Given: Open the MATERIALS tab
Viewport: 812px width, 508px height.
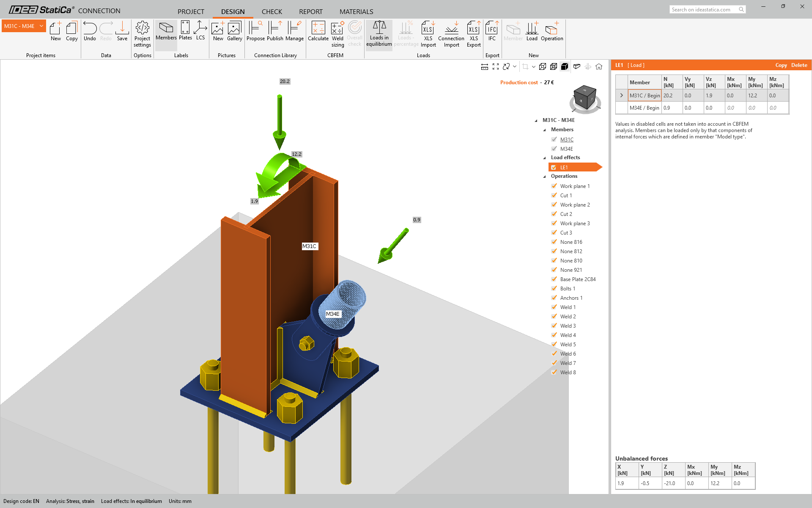Looking at the screenshot, I should point(356,11).
